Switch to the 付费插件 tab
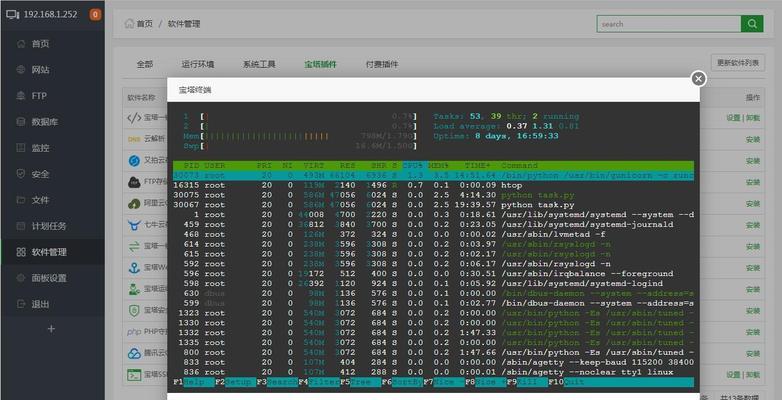Screen dimensions: 782x400 pyautogui.click(x=382, y=64)
